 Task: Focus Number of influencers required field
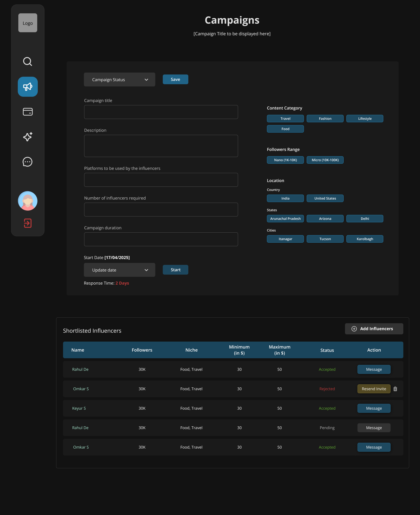pyautogui.click(x=161, y=210)
